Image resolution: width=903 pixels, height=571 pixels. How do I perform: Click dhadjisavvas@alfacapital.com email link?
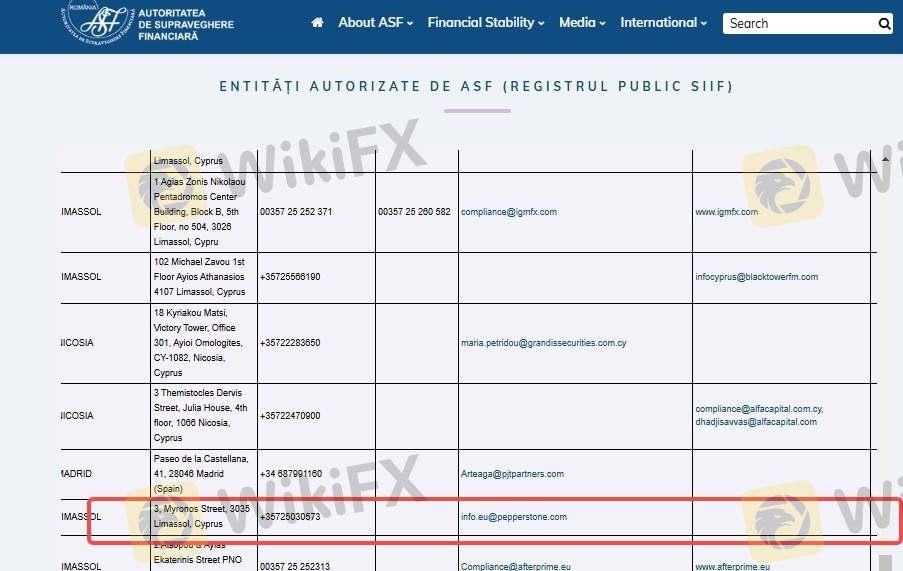[x=756, y=422]
